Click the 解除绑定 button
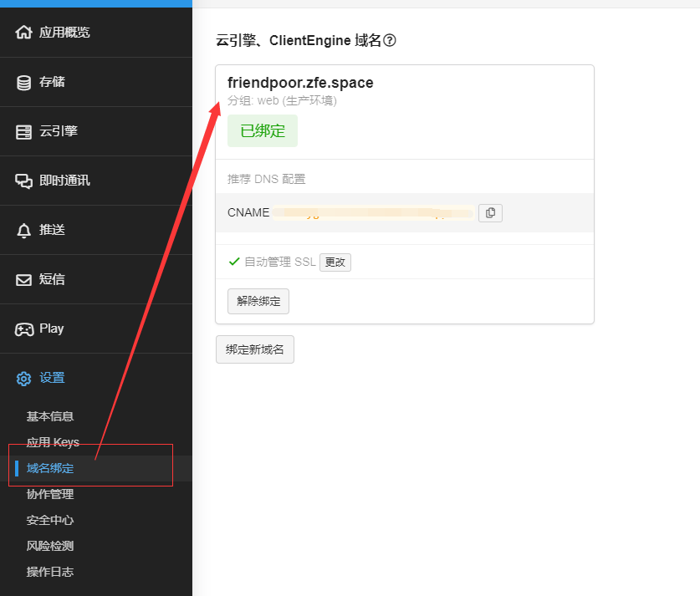 258,301
